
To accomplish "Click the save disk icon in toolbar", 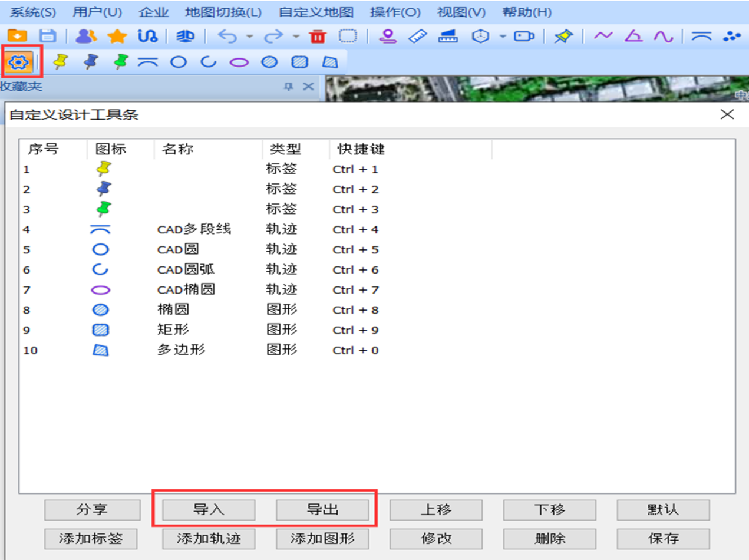I will coord(47,37).
